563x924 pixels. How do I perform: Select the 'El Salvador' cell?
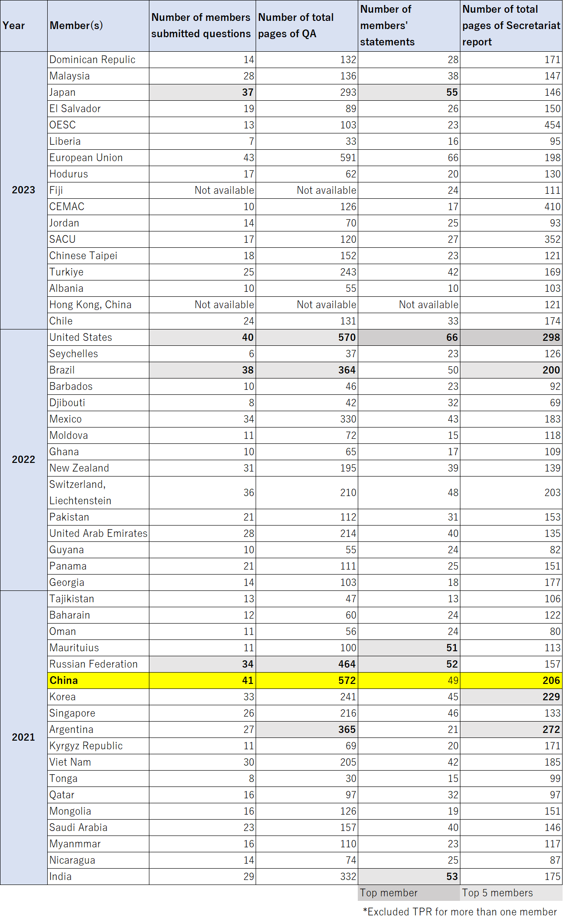pyautogui.click(x=98, y=109)
